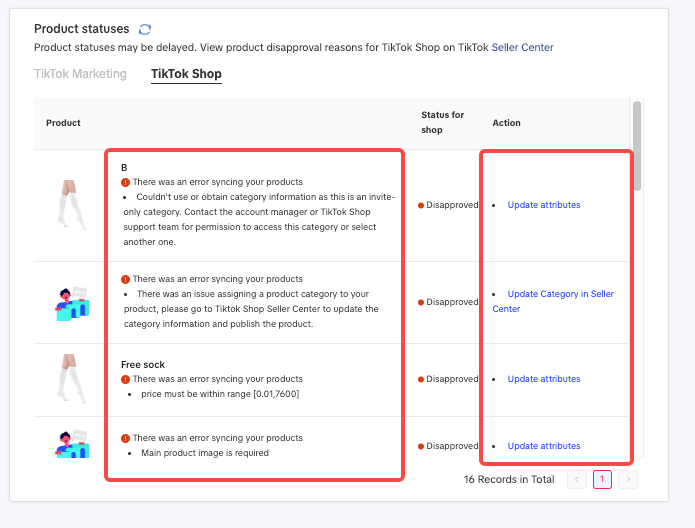Click error icon in category assignment issue row

(x=125, y=279)
